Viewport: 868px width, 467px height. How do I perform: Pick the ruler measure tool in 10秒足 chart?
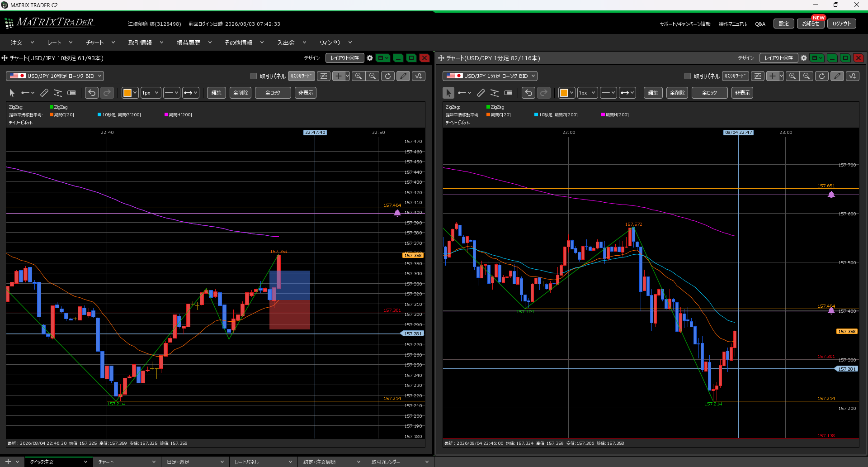pyautogui.click(x=44, y=93)
